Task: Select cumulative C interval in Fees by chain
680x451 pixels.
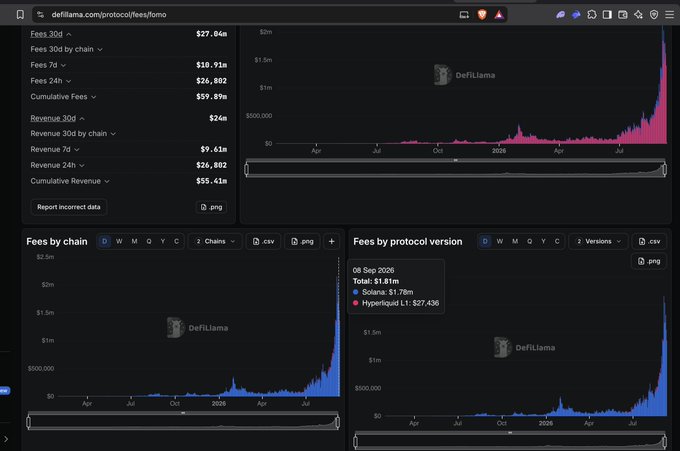Action: click(177, 242)
